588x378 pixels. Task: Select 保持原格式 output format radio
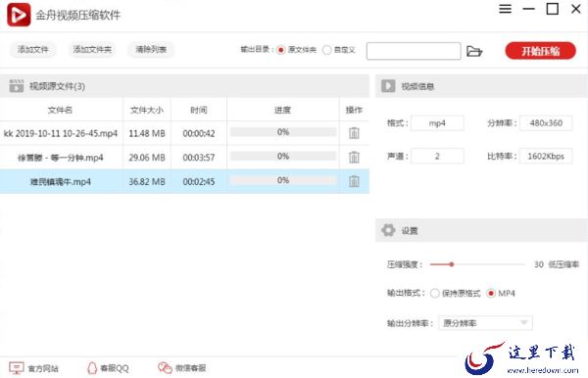(434, 293)
